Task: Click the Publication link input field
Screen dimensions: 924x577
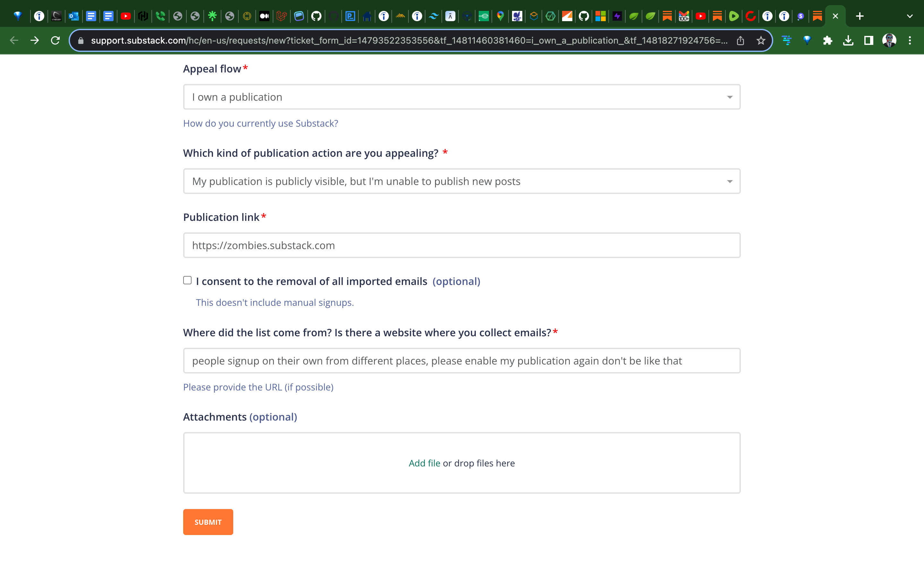Action: tap(462, 245)
